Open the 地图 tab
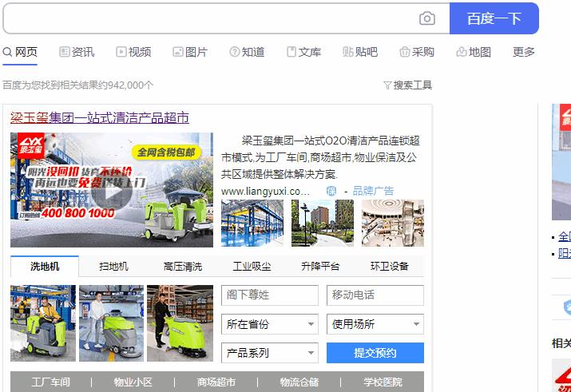This screenshot has width=571, height=392. tap(474, 52)
